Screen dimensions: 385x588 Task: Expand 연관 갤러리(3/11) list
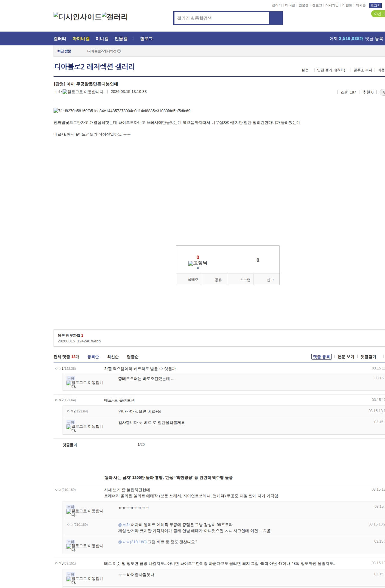331,70
